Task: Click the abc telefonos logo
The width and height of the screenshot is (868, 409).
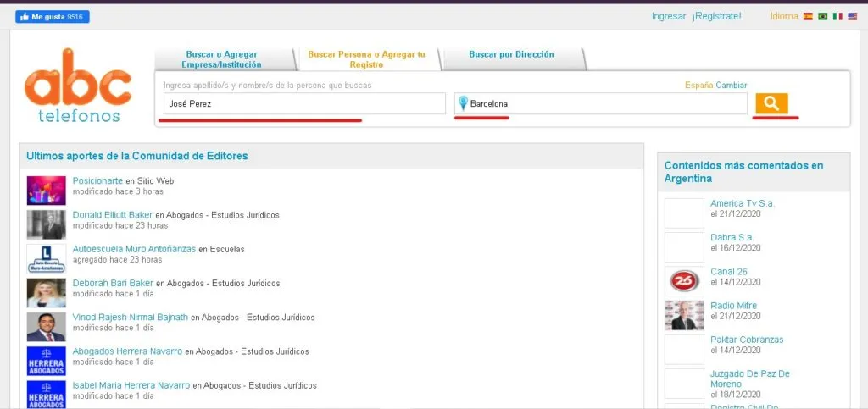Action: click(78, 86)
